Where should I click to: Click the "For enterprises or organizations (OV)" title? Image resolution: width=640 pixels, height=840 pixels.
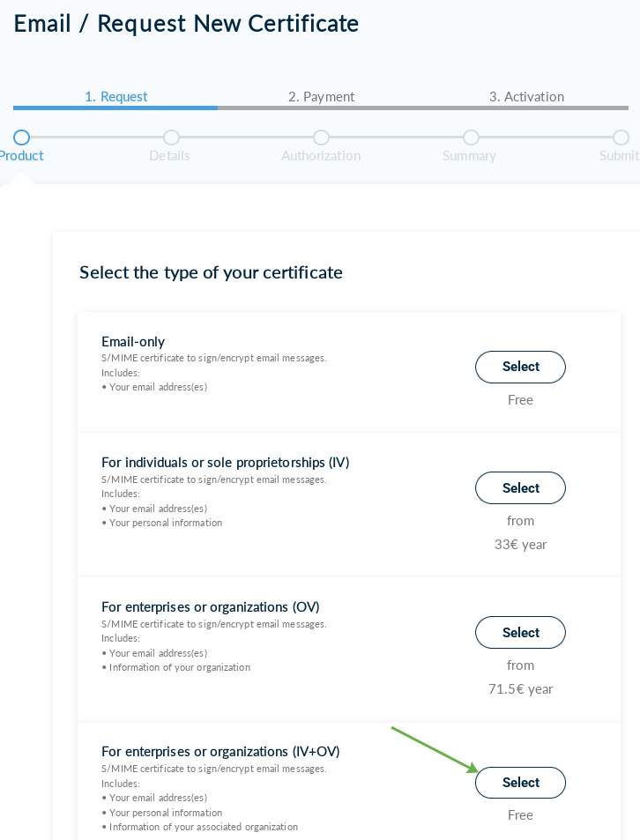pyautogui.click(x=210, y=607)
